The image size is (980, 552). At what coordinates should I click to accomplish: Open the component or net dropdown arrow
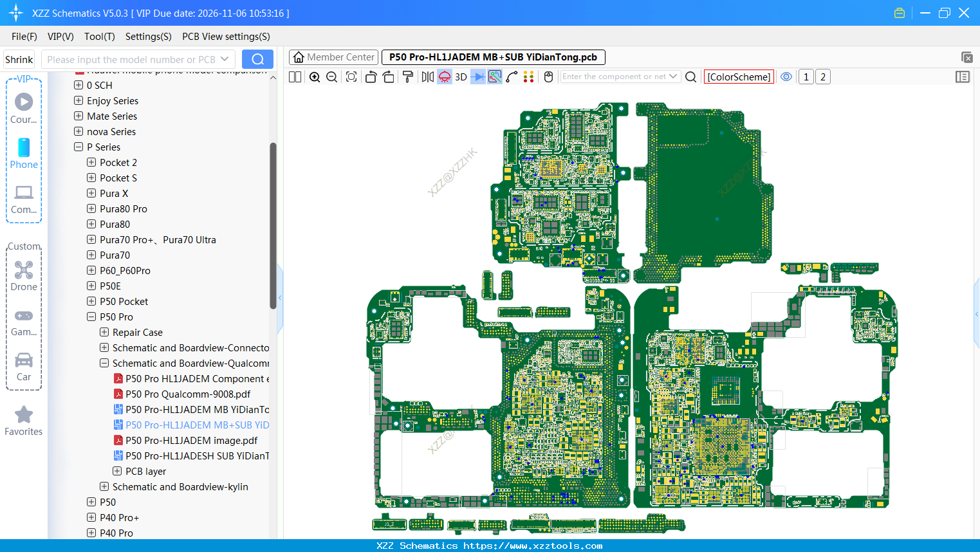673,77
